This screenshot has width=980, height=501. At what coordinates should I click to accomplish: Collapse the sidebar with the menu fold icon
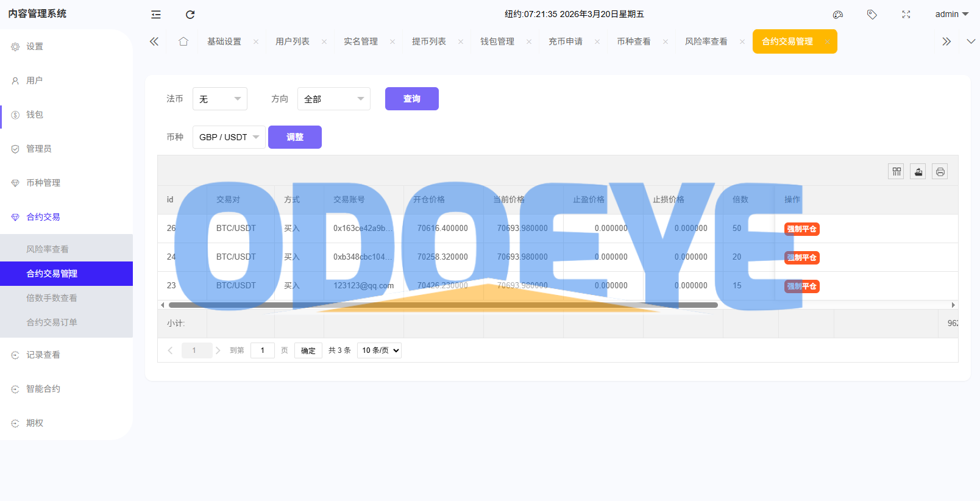156,15
